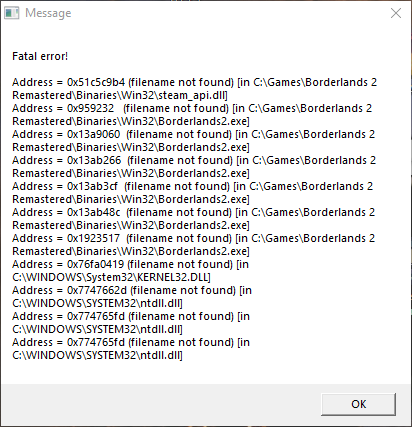Image resolution: width=412 pixels, height=427 pixels.
Task: Click Borderlands2.exe path below address 0x959232
Action: [131, 121]
